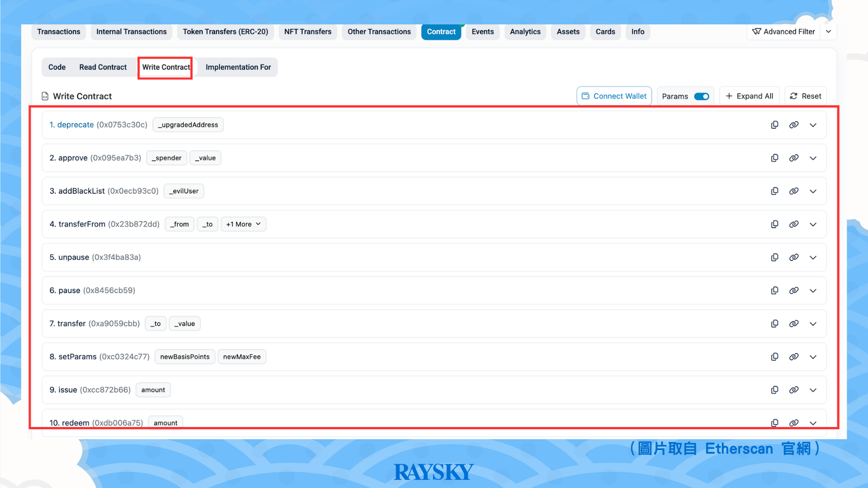
Task: Open the +1 More parameters dropdown
Action: pos(243,224)
